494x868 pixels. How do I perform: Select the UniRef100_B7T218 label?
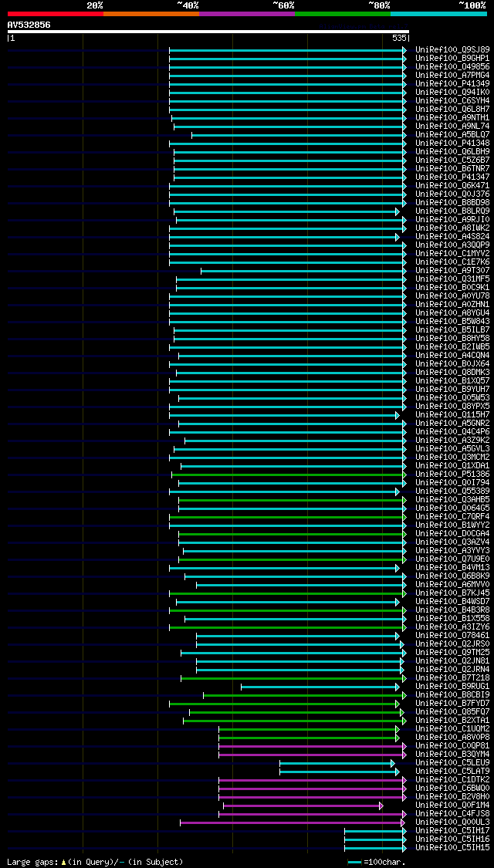click(x=452, y=678)
